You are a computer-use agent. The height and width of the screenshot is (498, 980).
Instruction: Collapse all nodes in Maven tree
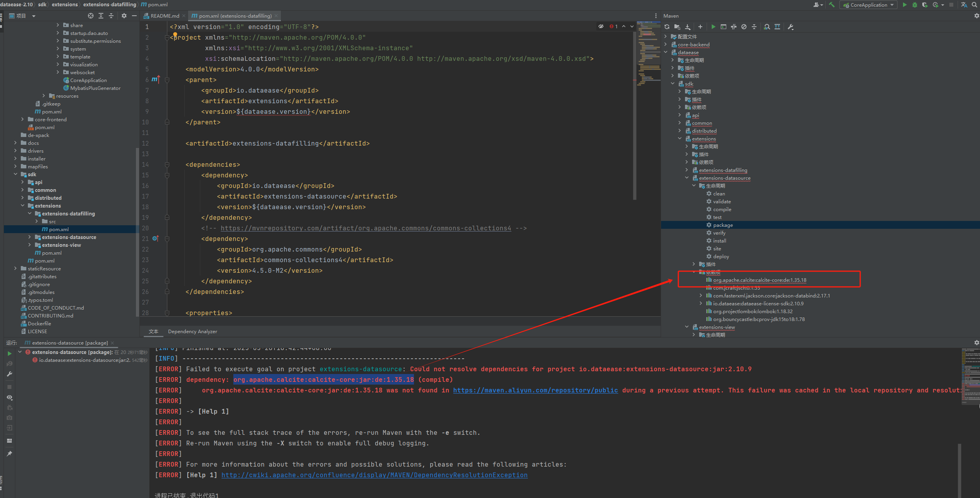pos(754,27)
